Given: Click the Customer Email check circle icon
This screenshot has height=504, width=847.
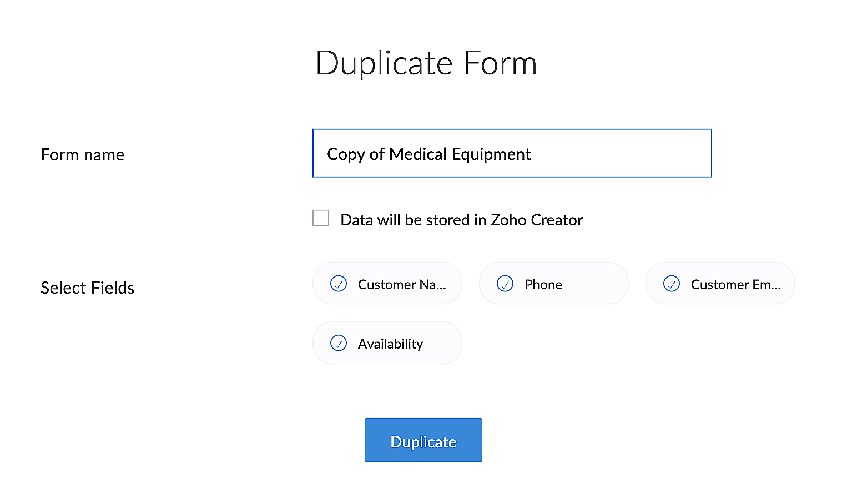Looking at the screenshot, I should tap(672, 284).
